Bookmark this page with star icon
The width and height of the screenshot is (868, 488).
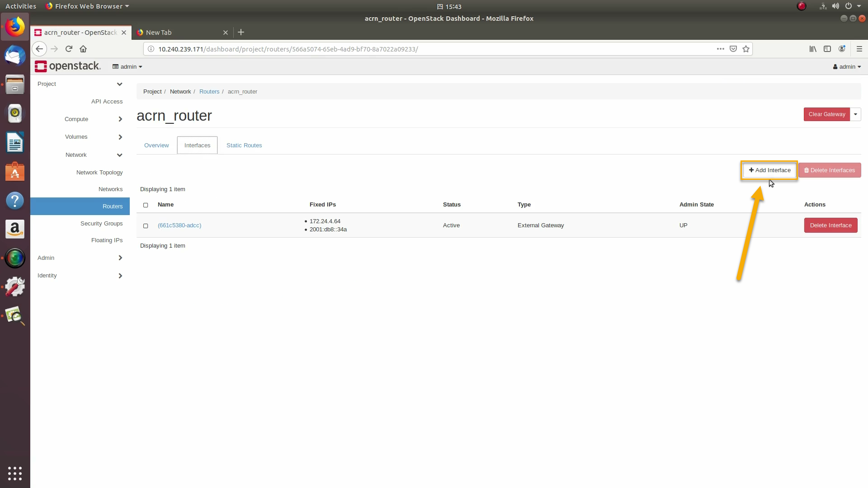(746, 49)
